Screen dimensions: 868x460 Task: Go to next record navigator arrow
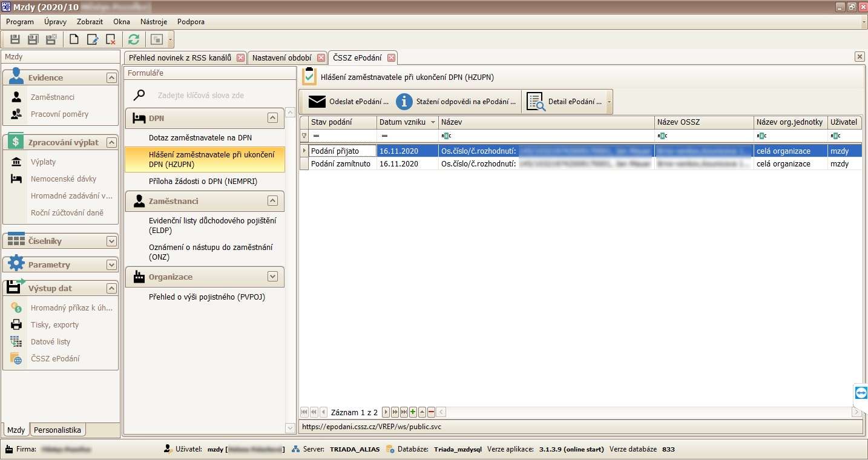(x=386, y=412)
